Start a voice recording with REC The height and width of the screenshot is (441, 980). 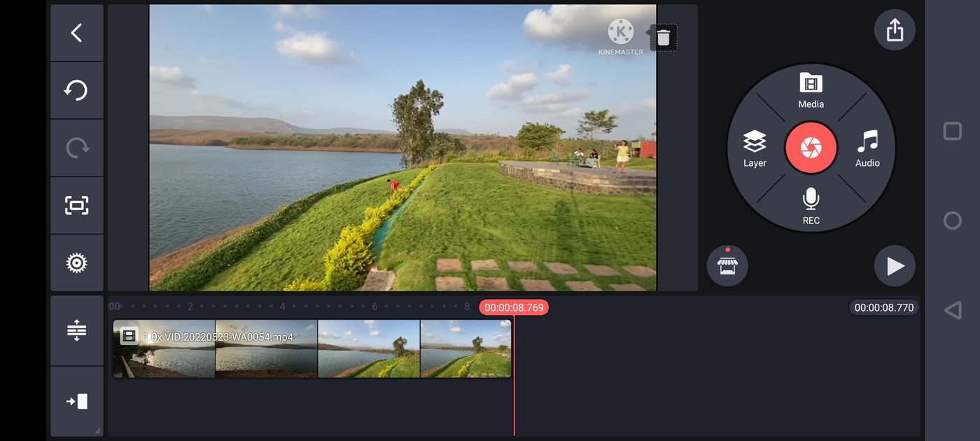(x=811, y=206)
